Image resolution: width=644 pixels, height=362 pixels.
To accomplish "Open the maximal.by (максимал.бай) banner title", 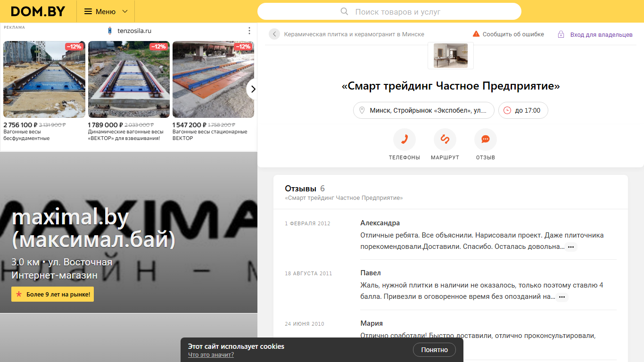I will (93, 229).
